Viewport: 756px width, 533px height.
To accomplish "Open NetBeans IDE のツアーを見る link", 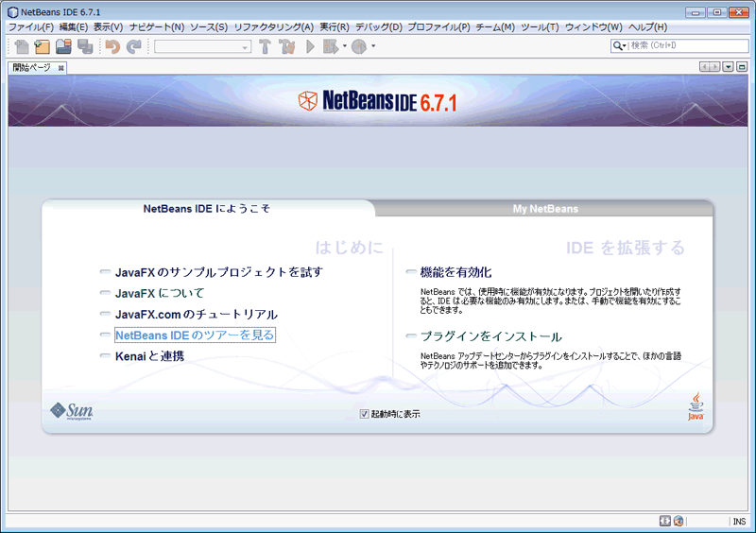I will tap(195, 335).
